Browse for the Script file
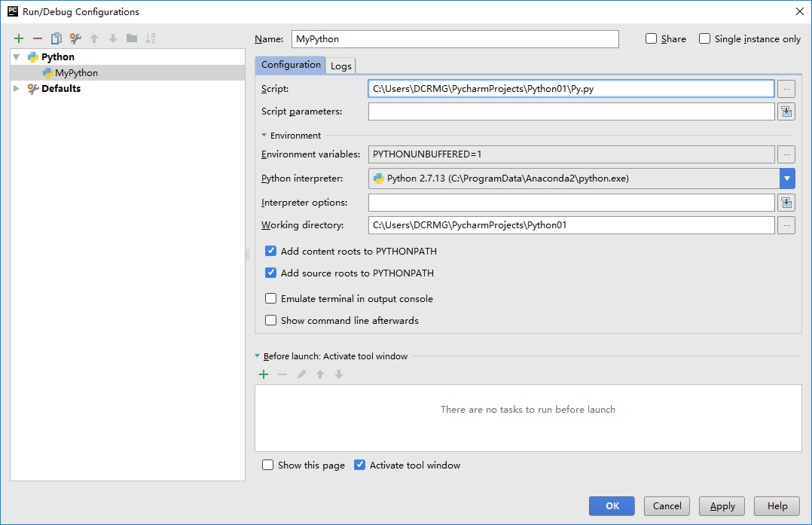The image size is (812, 525). pyautogui.click(x=786, y=89)
